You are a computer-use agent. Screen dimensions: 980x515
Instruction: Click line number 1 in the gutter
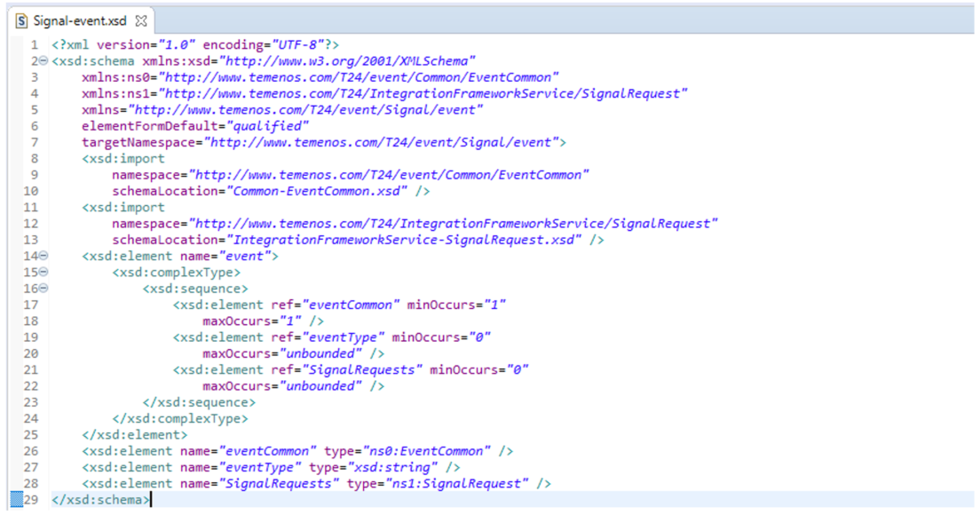pyautogui.click(x=33, y=45)
